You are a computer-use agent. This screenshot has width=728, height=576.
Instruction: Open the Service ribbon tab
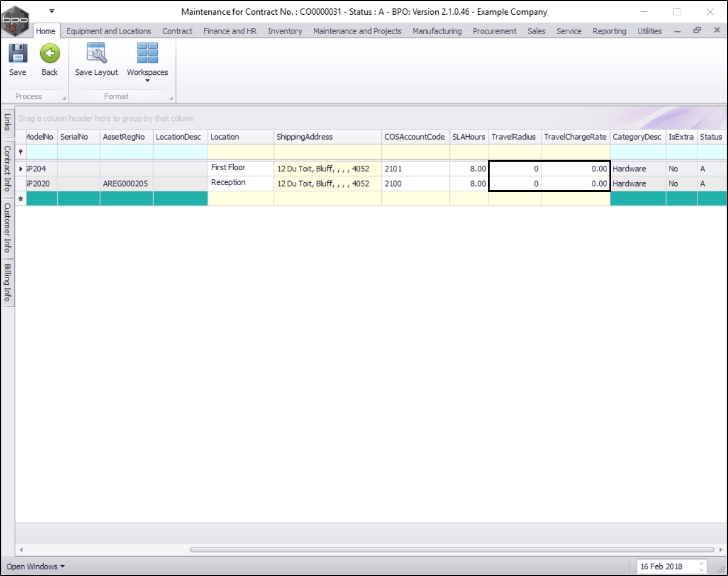(569, 31)
